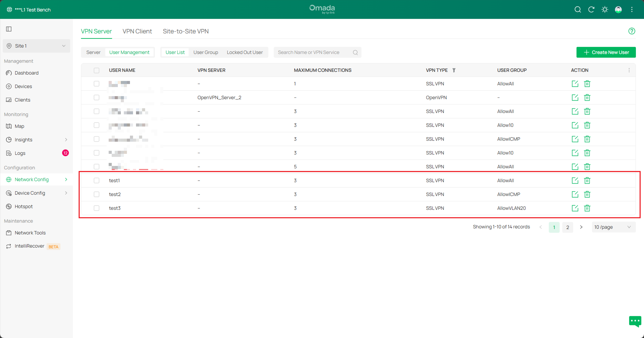Tick the checkbox for the OpenVPN_Server_2 row
644x338 pixels.
pos(97,97)
